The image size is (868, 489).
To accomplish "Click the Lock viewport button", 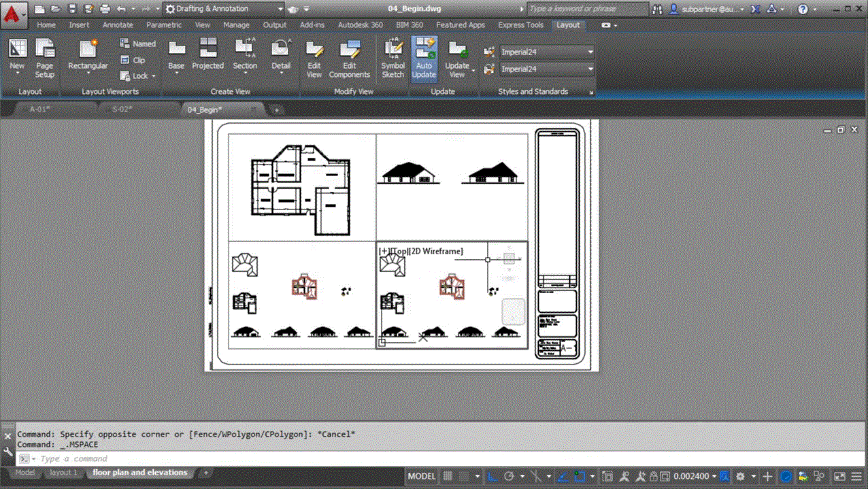I will (134, 76).
